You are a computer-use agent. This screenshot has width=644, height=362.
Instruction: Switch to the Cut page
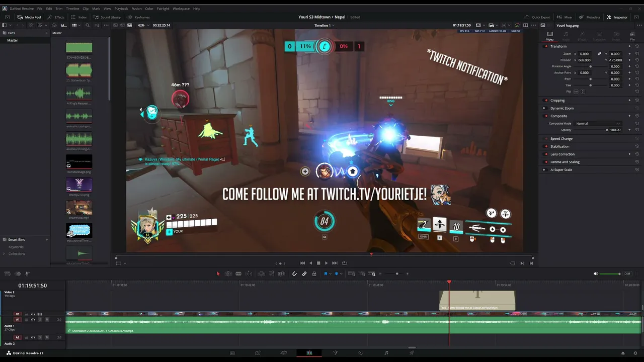pos(283,353)
